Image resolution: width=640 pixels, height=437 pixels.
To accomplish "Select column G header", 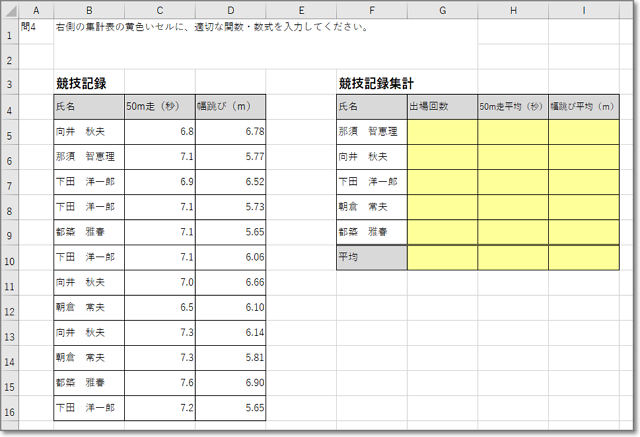I will point(442,9).
